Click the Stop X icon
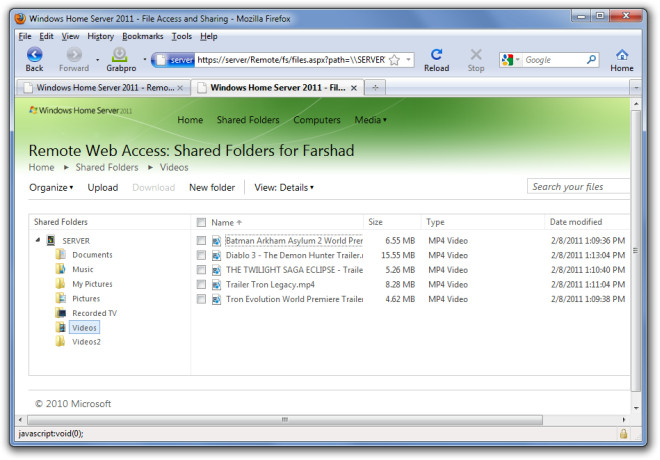Screen dimensions: 660x460 (476, 54)
